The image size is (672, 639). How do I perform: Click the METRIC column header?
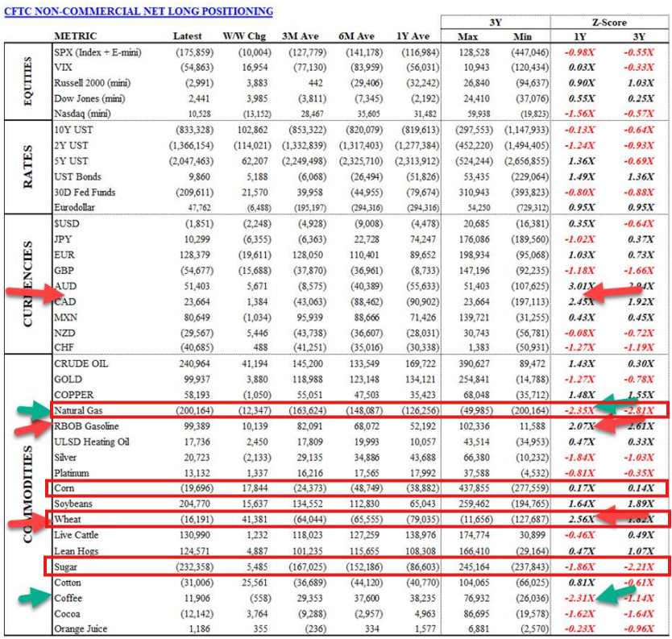pyautogui.click(x=76, y=36)
